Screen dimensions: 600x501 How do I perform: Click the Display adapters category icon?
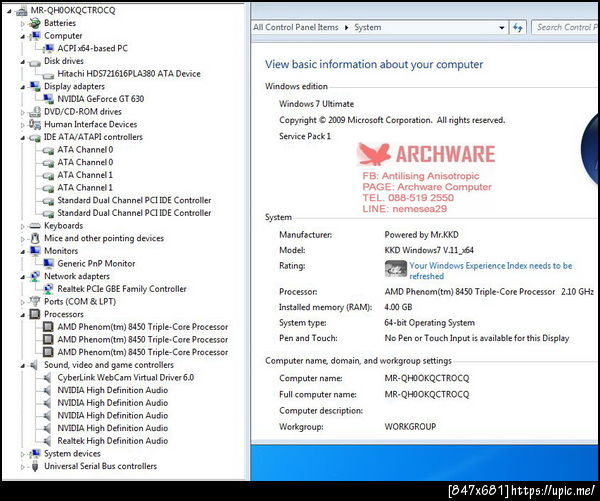[35, 86]
